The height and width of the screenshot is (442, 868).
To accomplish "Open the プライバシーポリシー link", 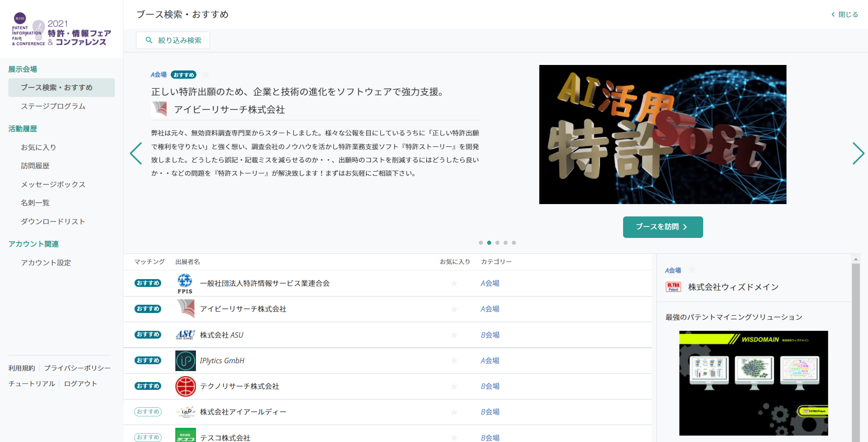I will click(77, 368).
